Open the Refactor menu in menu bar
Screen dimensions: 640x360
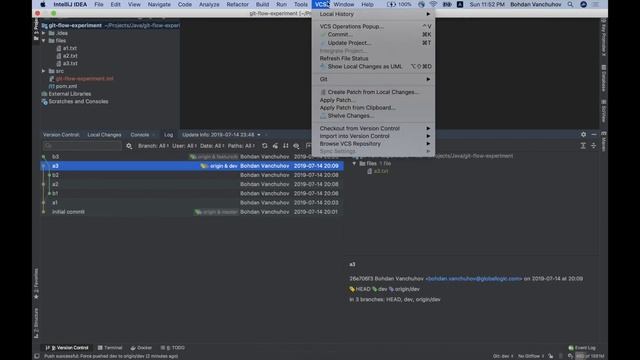(x=237, y=4)
